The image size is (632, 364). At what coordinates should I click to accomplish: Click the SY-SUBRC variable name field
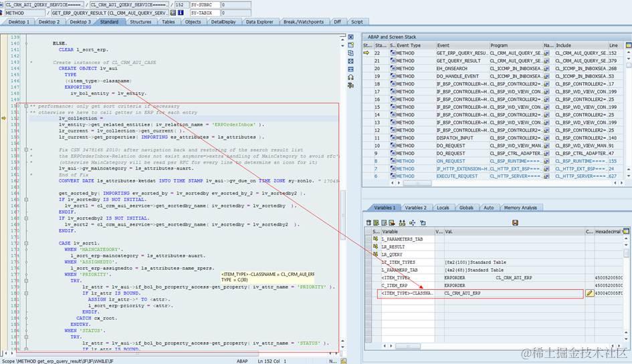(205, 5)
